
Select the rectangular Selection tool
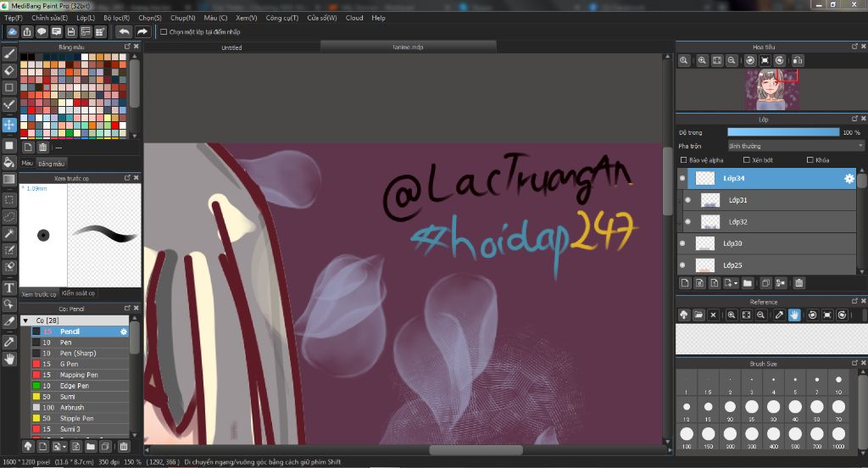pyautogui.click(x=8, y=199)
